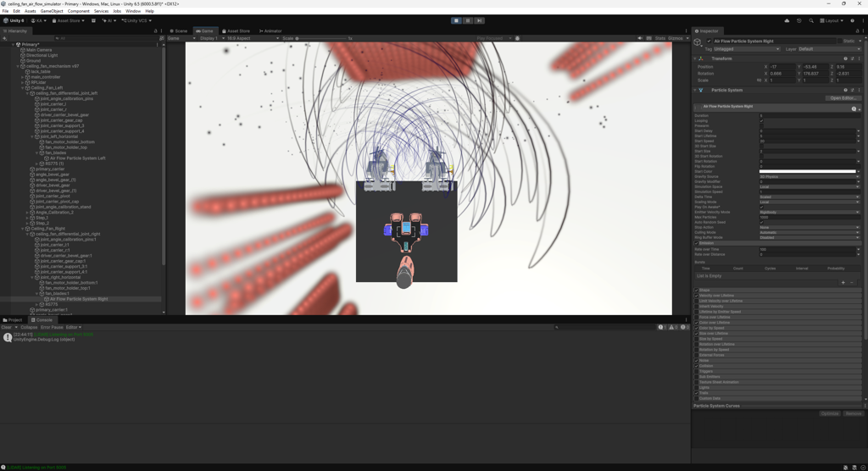This screenshot has height=471, width=868.
Task: Open the Play Focused dropdown
Action: coord(494,38)
